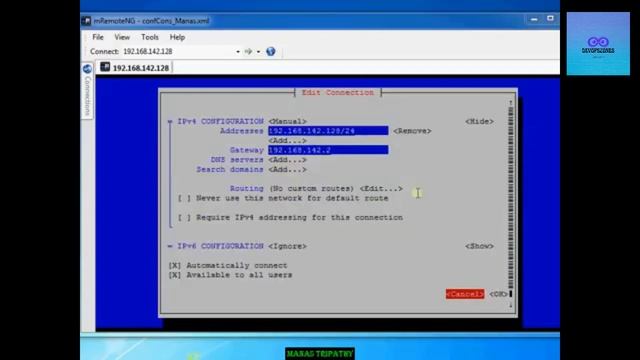Click the scroll up arrow in dialog
The image size is (640, 360).
tap(511, 102)
